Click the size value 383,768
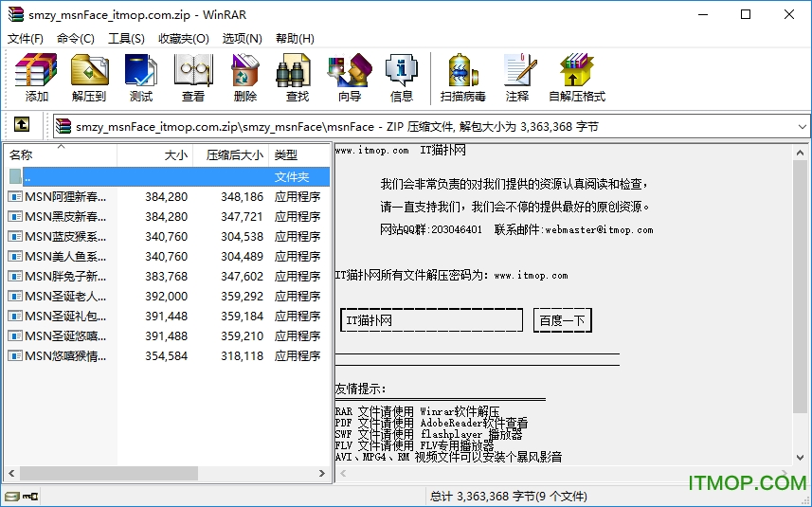This screenshot has width=812, height=507. [x=166, y=277]
